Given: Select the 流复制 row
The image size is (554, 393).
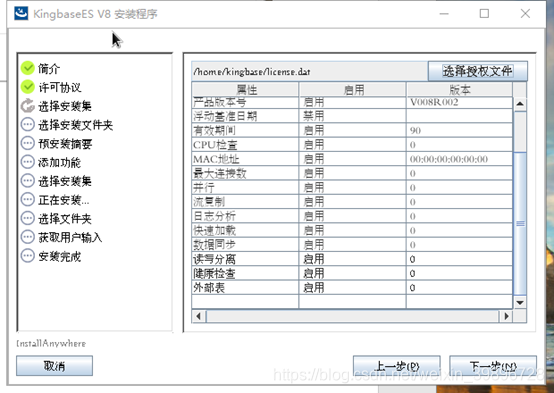Looking at the screenshot, I should [352, 202].
